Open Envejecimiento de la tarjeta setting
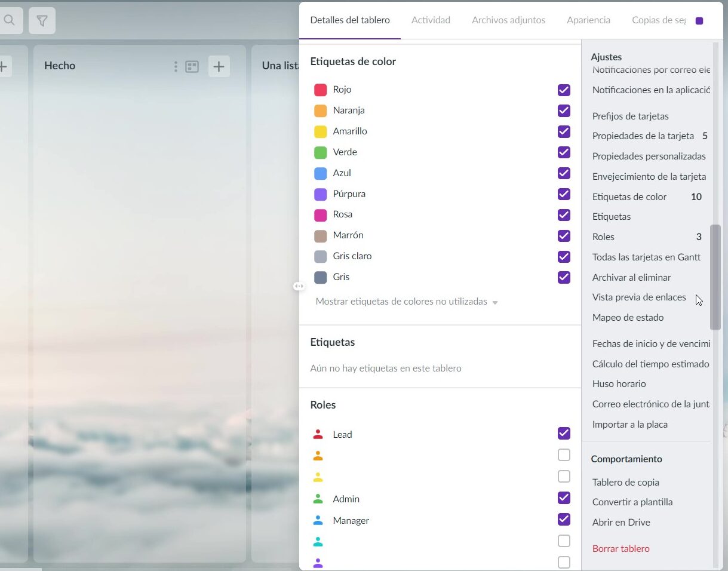The height and width of the screenshot is (571, 728). [649, 177]
